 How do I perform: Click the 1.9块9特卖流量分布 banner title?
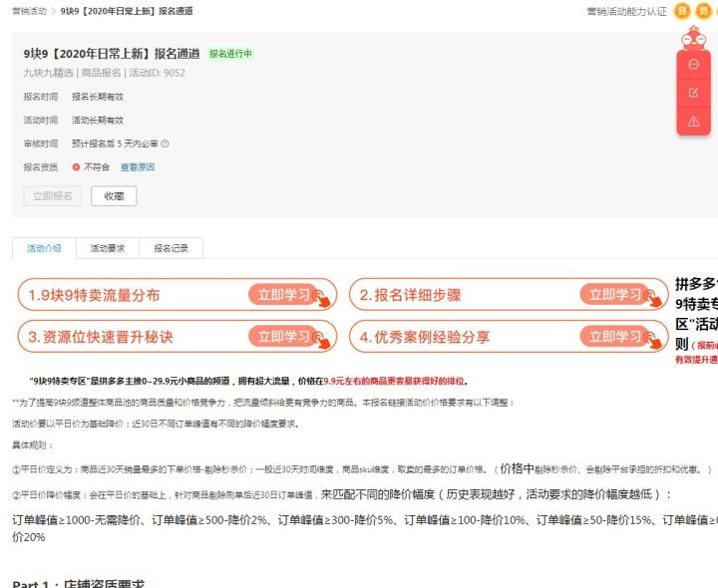95,295
